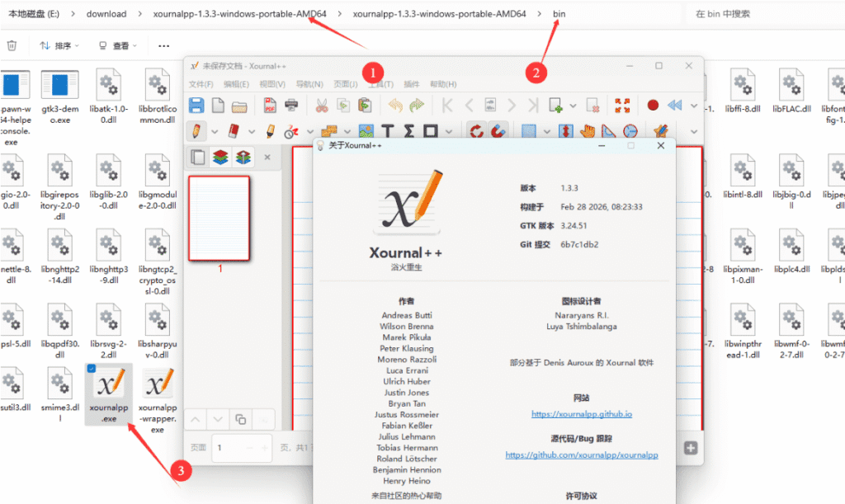Click the 'bin' breadcrumb in Explorer
The width and height of the screenshot is (845, 504).
pos(559,14)
